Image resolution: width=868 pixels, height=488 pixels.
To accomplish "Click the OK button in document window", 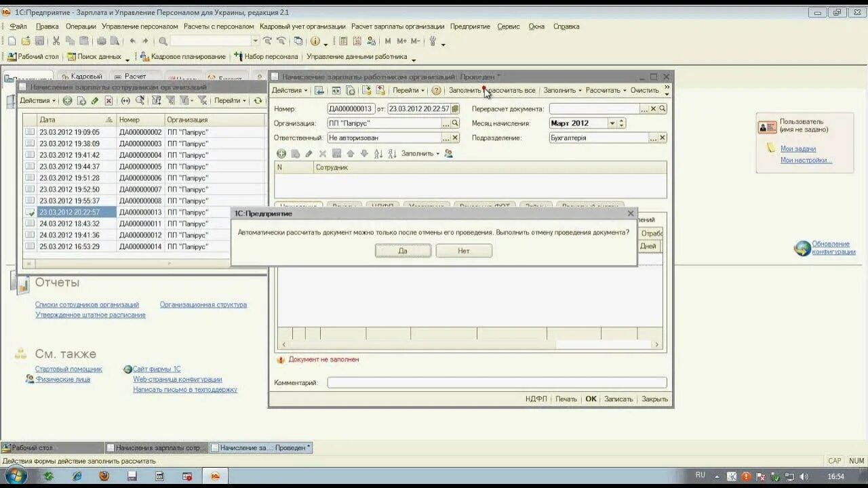I will (x=591, y=399).
